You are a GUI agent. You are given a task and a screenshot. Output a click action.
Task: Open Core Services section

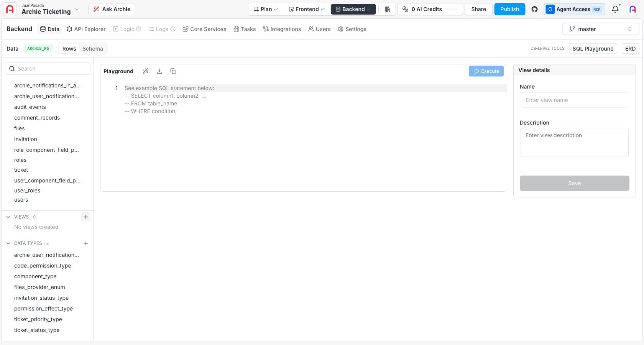point(204,29)
